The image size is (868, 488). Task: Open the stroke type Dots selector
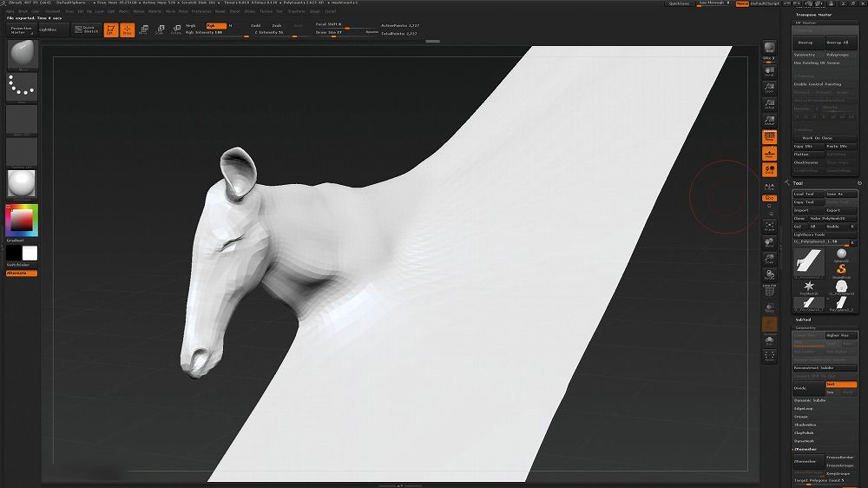pyautogui.click(x=22, y=87)
